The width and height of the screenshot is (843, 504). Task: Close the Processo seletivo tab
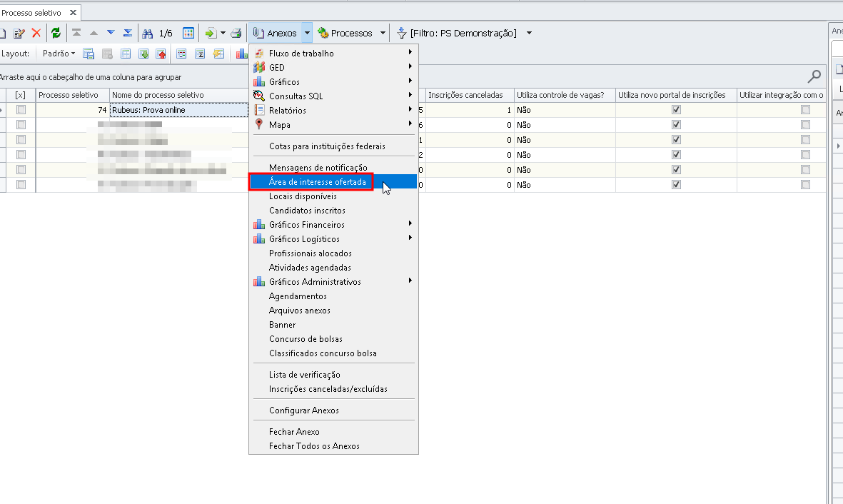click(x=73, y=12)
